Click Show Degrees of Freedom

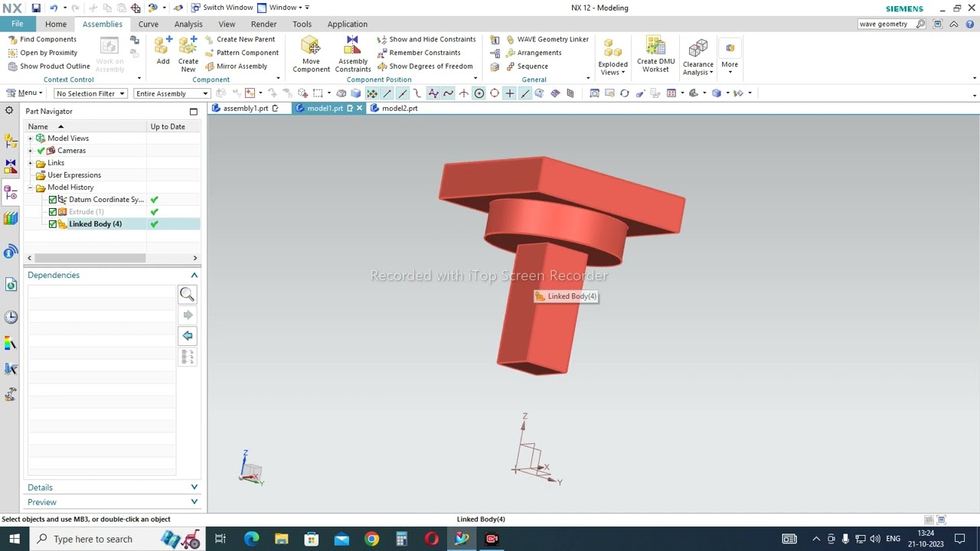tap(425, 66)
